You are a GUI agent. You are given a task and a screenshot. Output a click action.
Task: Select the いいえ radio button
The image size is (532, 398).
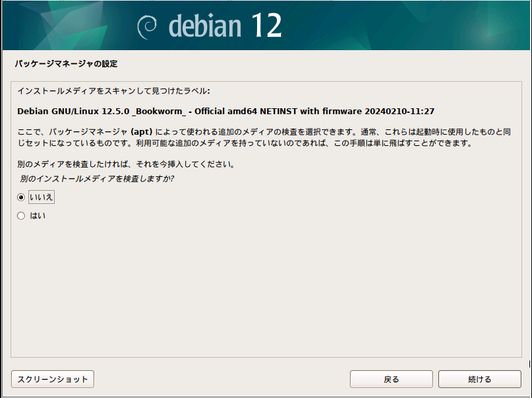21,197
